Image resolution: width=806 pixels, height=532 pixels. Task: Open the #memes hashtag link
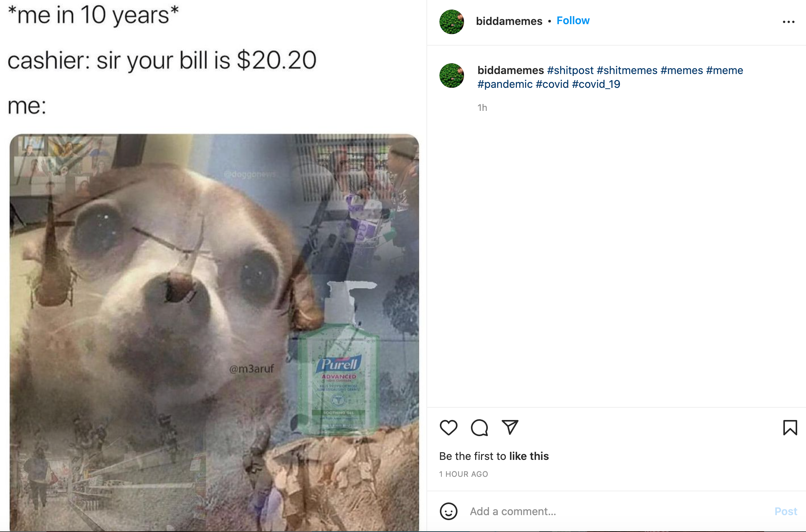tap(682, 70)
